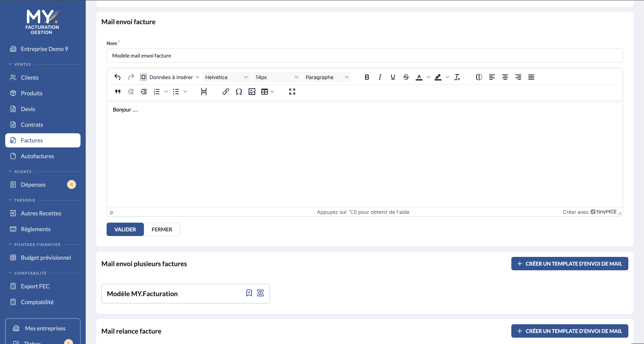Open the Paragraphe block format dropdown
The image size is (644, 344).
(327, 77)
